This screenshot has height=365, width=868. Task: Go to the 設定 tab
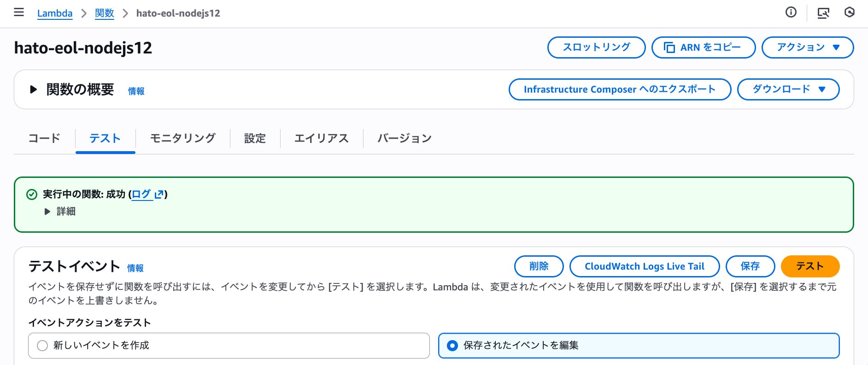255,138
